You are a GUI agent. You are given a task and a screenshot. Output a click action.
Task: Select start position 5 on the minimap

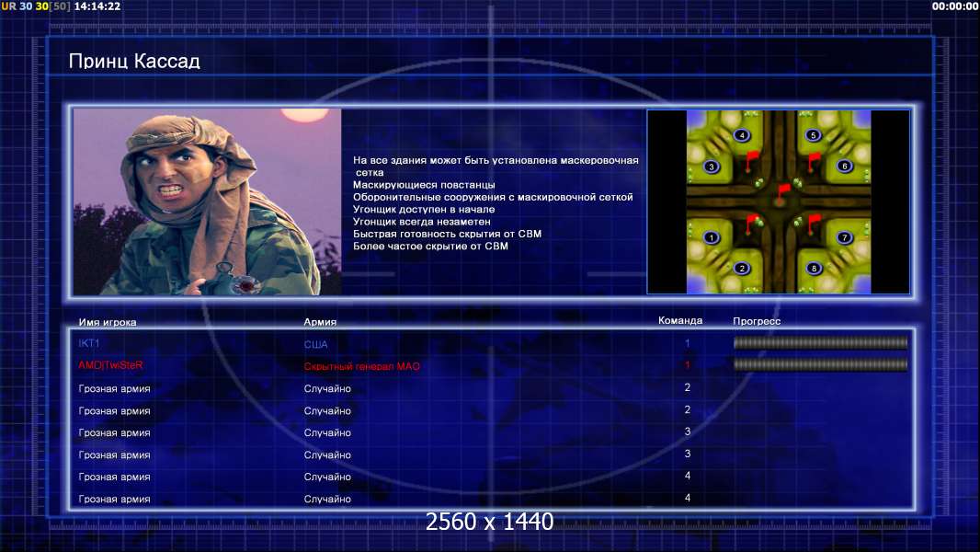click(x=813, y=135)
